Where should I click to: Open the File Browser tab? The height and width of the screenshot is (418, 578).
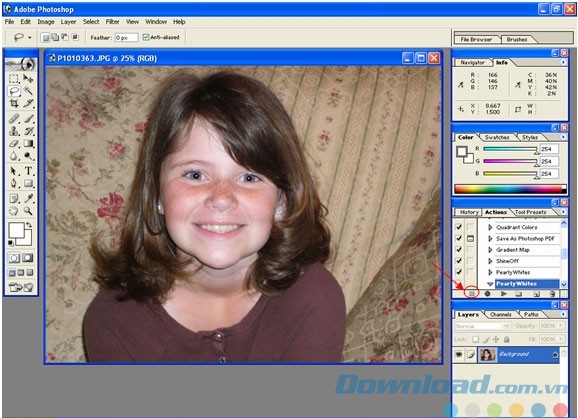476,39
